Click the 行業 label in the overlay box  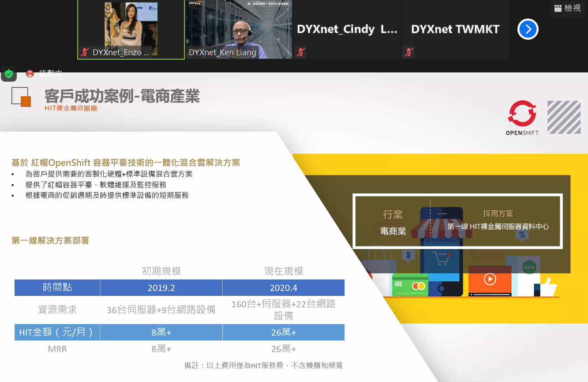[x=393, y=215]
